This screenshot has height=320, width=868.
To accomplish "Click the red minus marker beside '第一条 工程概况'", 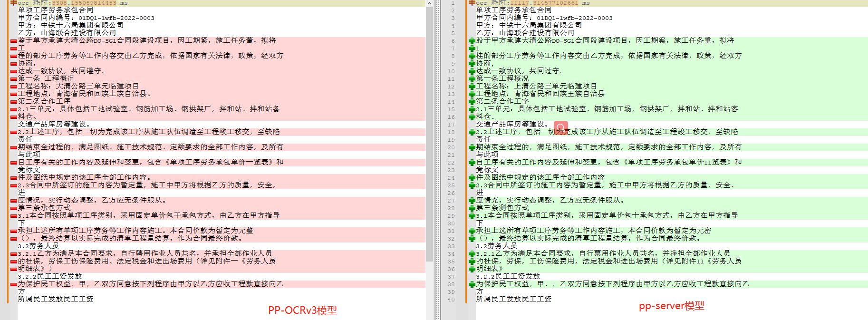I will coord(14,79).
